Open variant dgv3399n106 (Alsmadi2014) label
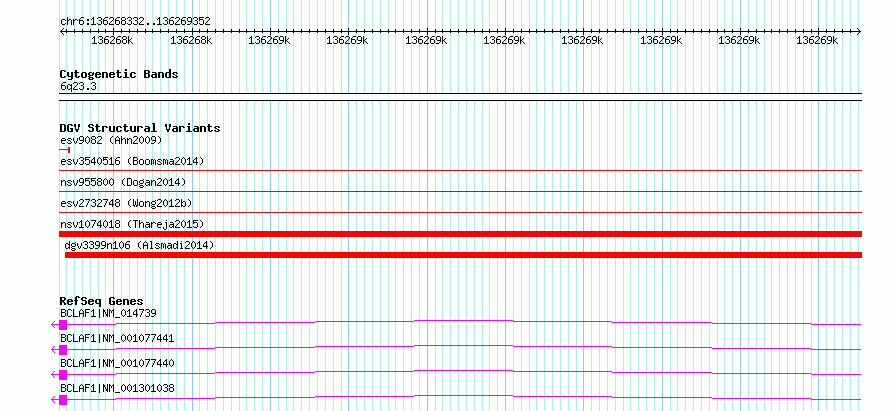This screenshot has height=411, width=890. [139, 245]
